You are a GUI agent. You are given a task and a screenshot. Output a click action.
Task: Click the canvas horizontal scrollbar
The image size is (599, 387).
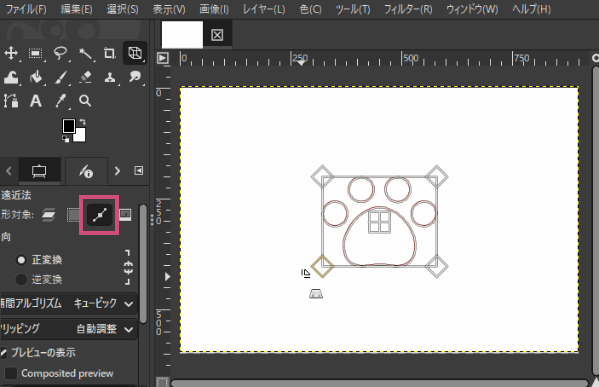click(x=379, y=383)
